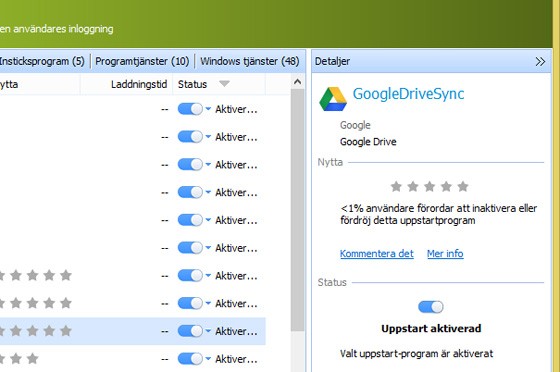This screenshot has width=560, height=372.
Task: Click the Google Drive logo icon
Action: tap(333, 99)
